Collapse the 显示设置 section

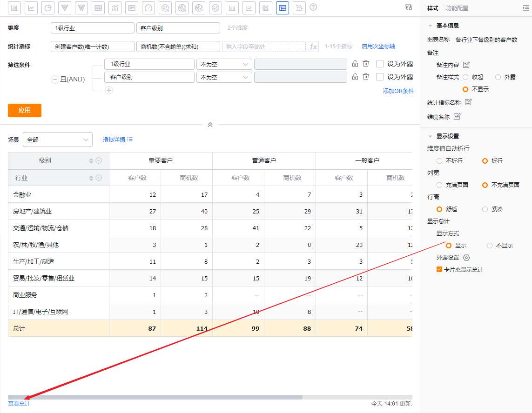[430, 136]
